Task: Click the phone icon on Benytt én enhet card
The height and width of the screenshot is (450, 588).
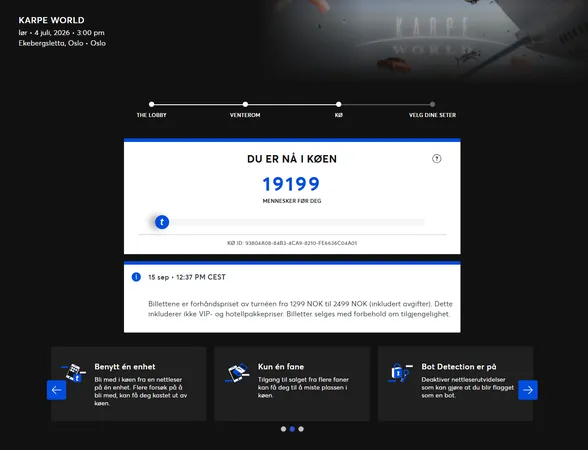Action: coord(74,372)
